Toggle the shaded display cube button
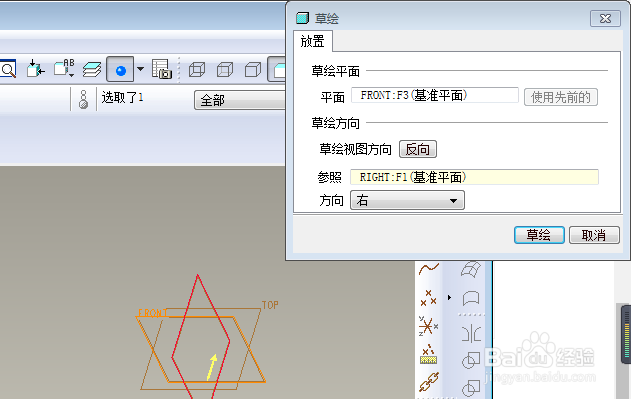The image size is (631, 399). [x=277, y=69]
